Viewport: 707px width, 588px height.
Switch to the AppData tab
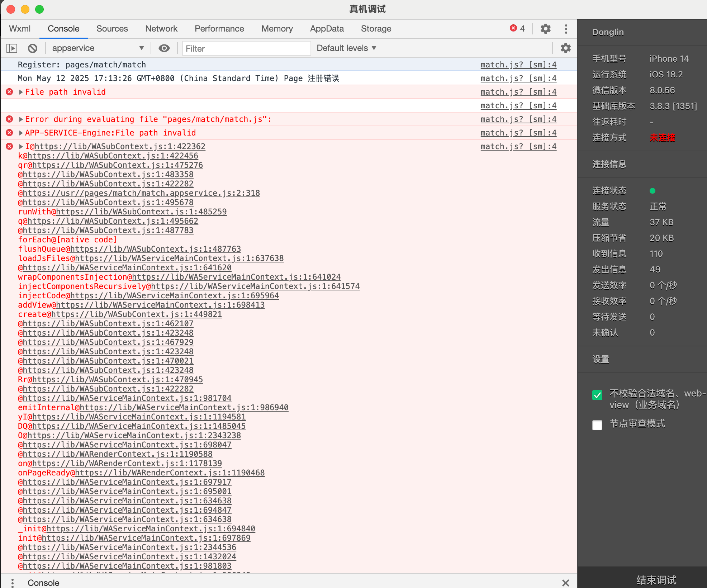click(x=327, y=29)
